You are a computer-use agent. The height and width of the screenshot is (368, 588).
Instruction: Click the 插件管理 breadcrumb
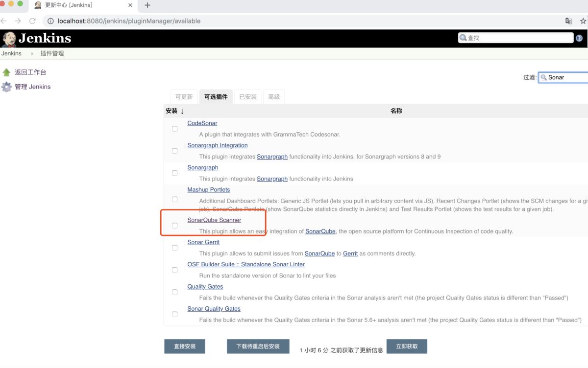pos(52,53)
